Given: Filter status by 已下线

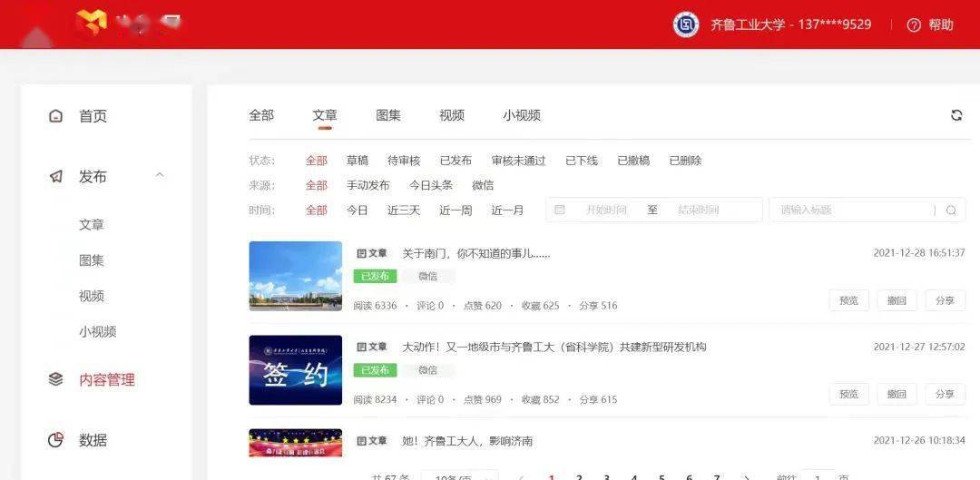Looking at the screenshot, I should pyautogui.click(x=582, y=161).
